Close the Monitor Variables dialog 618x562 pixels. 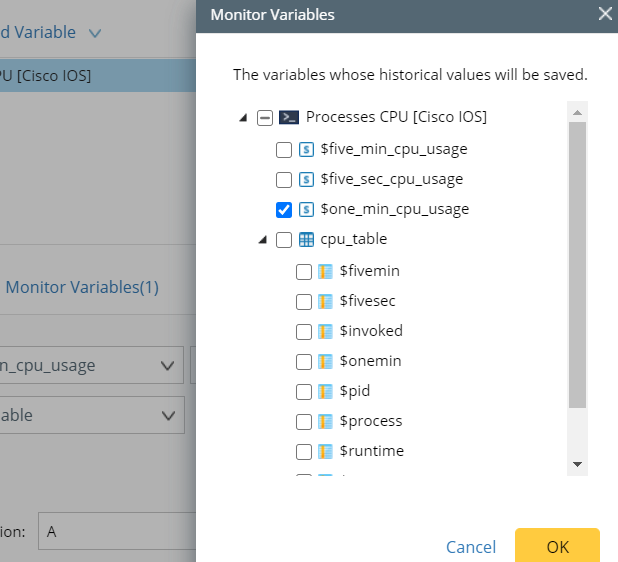click(x=605, y=14)
